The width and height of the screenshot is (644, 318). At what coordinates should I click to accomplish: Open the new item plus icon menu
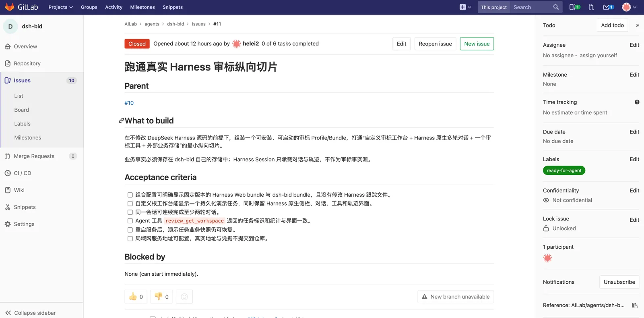[x=465, y=7]
